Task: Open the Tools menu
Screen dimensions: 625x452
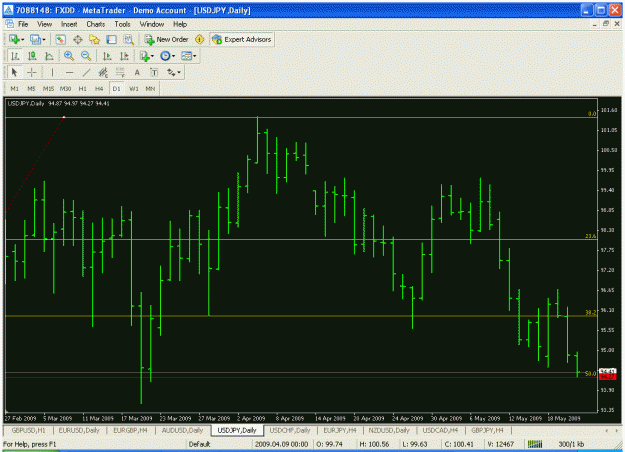Action: pos(122,24)
